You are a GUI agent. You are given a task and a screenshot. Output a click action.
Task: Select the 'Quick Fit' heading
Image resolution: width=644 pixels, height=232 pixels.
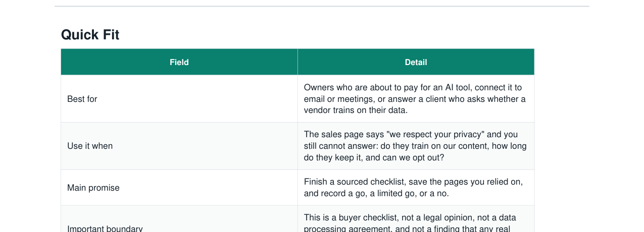tap(90, 35)
